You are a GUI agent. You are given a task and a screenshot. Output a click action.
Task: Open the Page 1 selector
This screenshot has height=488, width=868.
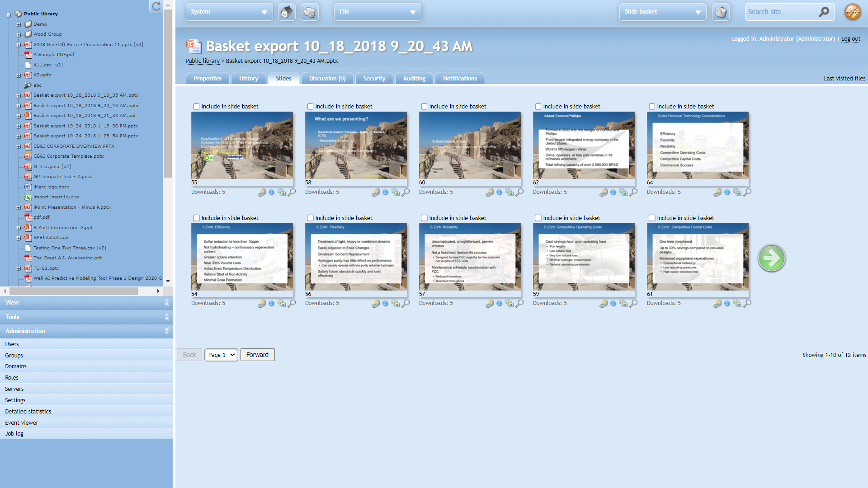coord(221,355)
